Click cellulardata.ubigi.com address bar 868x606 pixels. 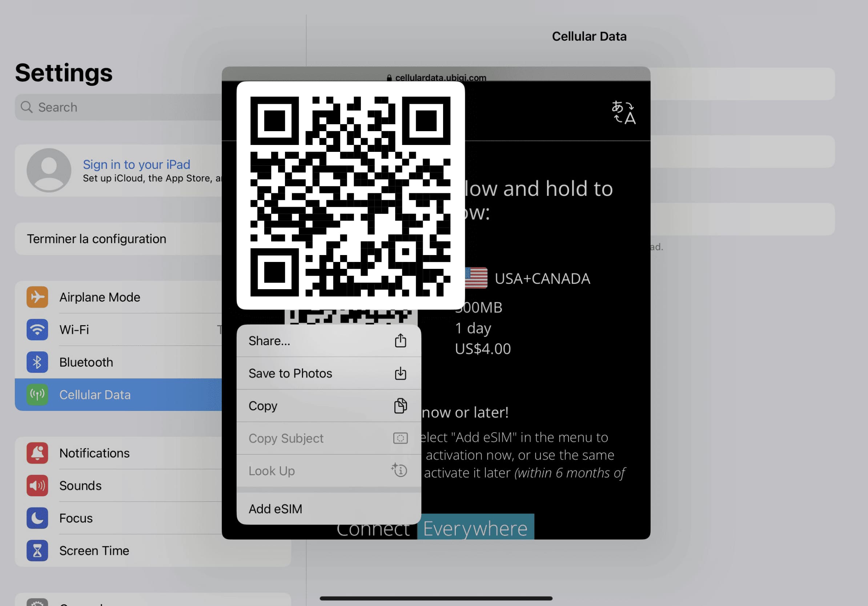pyautogui.click(x=436, y=77)
